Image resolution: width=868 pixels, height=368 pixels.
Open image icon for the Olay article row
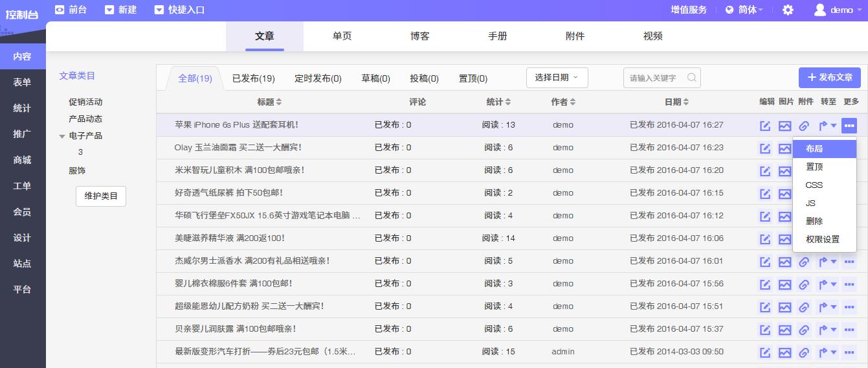[x=785, y=148]
